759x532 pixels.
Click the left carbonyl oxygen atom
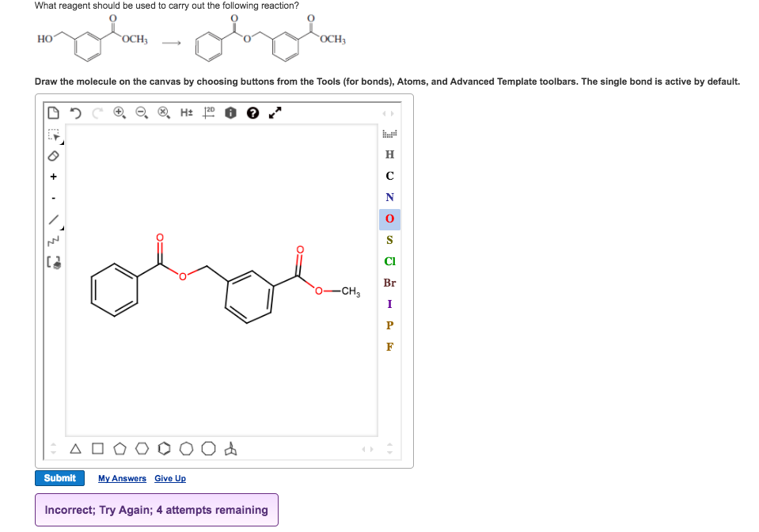point(160,237)
